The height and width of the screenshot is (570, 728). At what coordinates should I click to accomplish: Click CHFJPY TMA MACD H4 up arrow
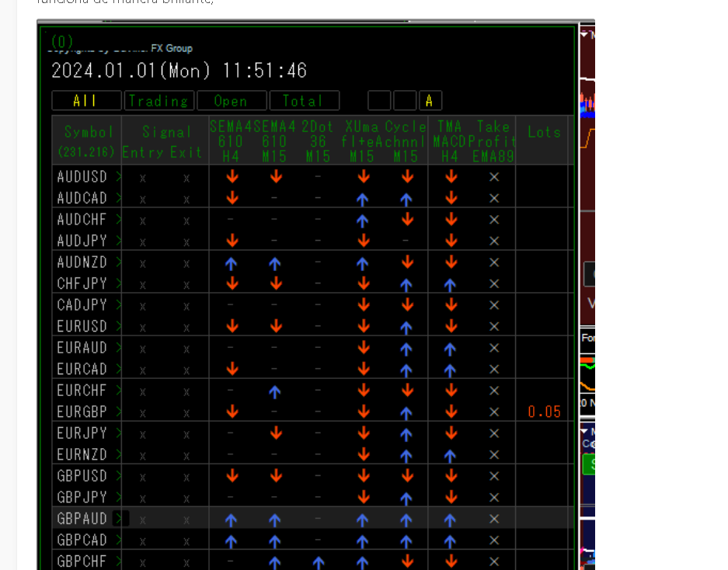(450, 284)
